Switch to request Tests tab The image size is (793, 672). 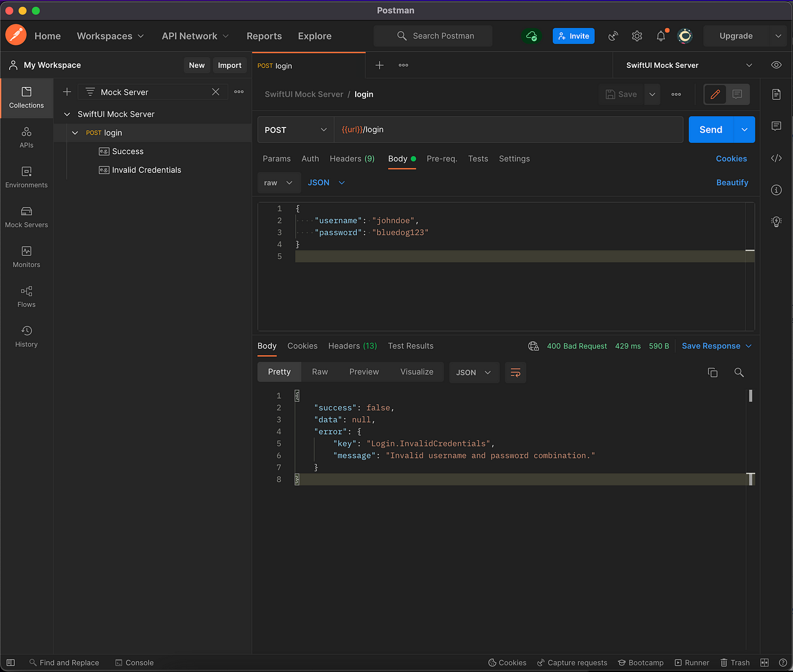tap(478, 159)
